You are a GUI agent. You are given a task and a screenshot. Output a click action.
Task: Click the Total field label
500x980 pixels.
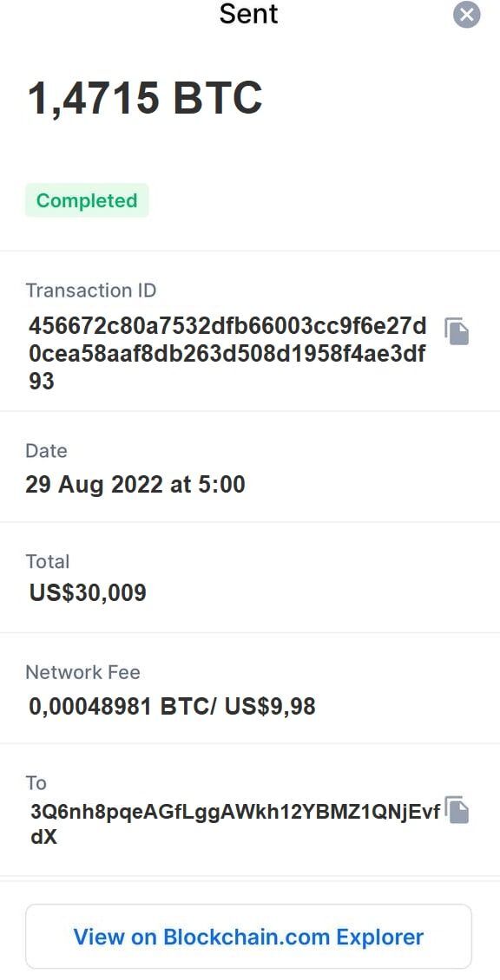[x=48, y=561]
